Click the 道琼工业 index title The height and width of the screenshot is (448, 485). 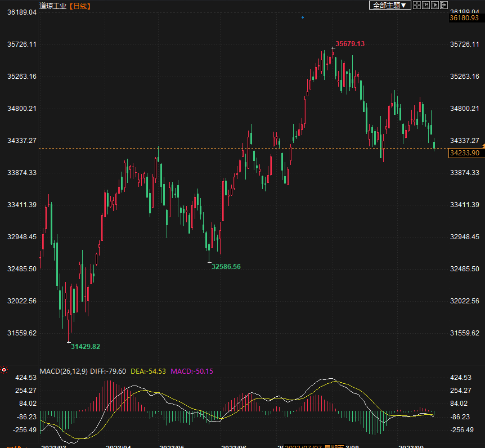(53, 6)
